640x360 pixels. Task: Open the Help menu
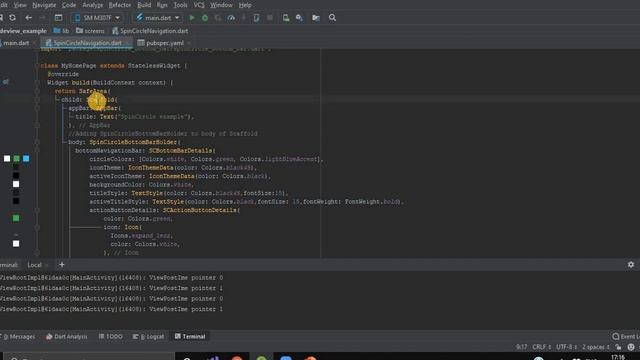coord(245,5)
